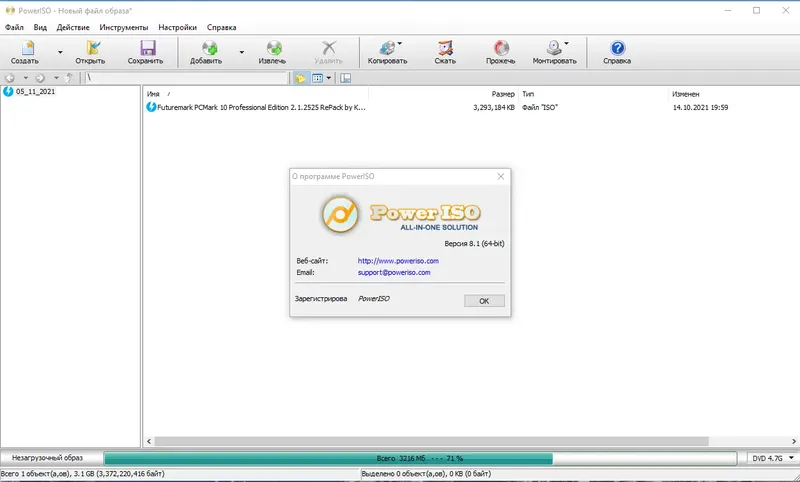This screenshot has height=482, width=800.
Task: Click the Сохранить (Save) toolbar icon
Action: pyautogui.click(x=145, y=52)
